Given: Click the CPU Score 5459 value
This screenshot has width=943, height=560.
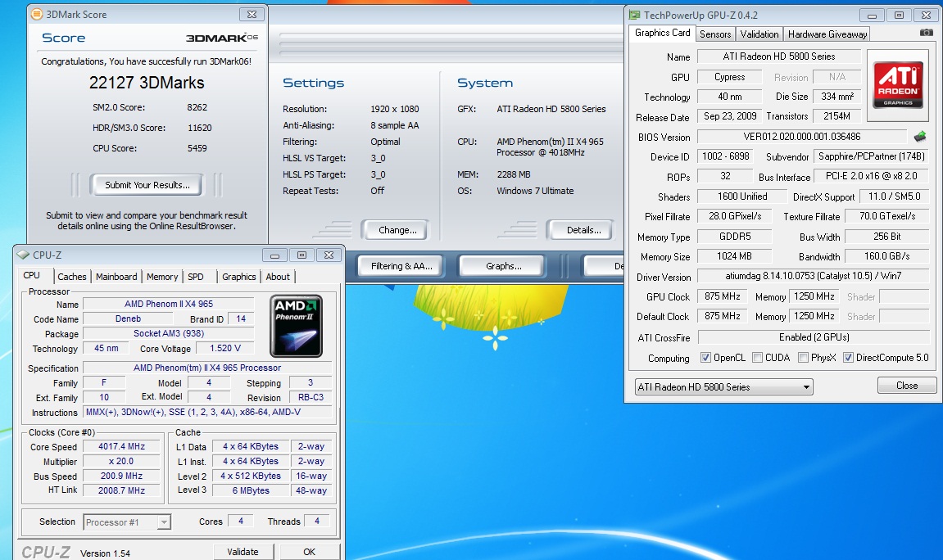Looking at the screenshot, I should tap(197, 148).
